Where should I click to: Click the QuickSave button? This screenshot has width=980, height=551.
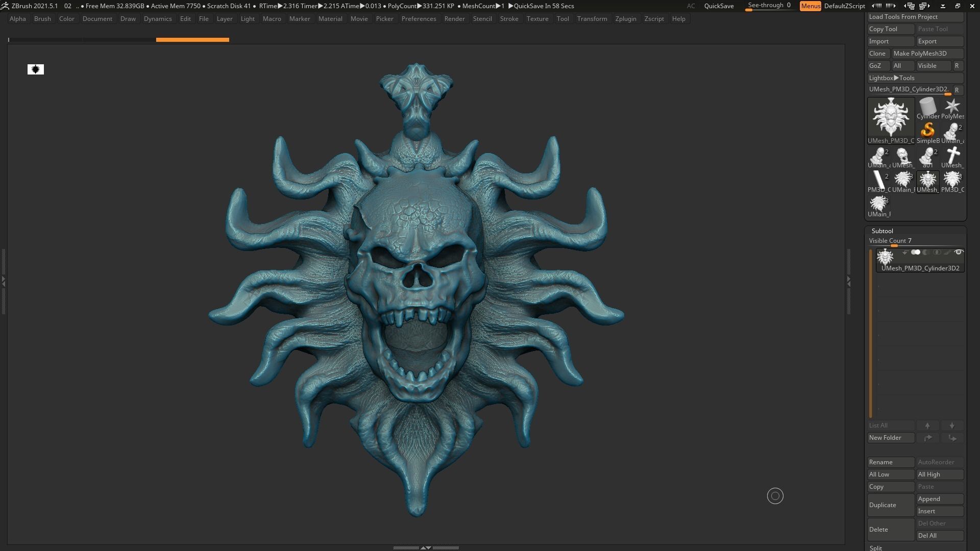719,6
